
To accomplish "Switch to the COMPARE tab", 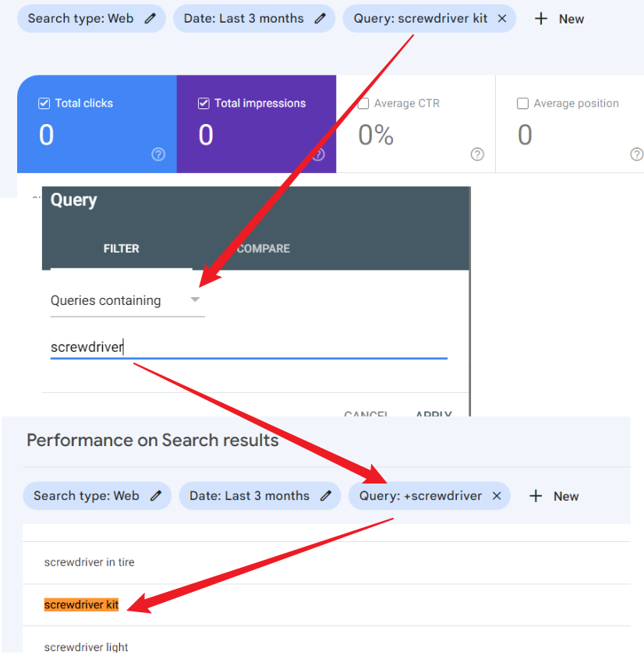I will (264, 249).
